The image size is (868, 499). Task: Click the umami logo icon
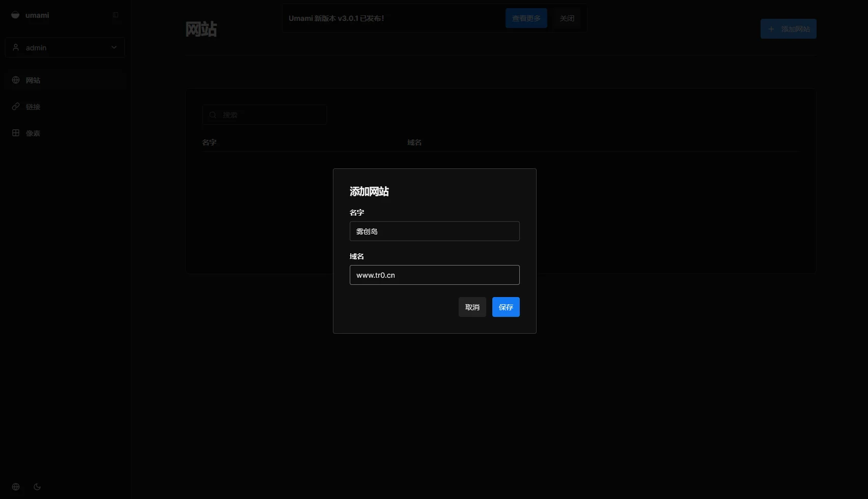[x=15, y=15]
